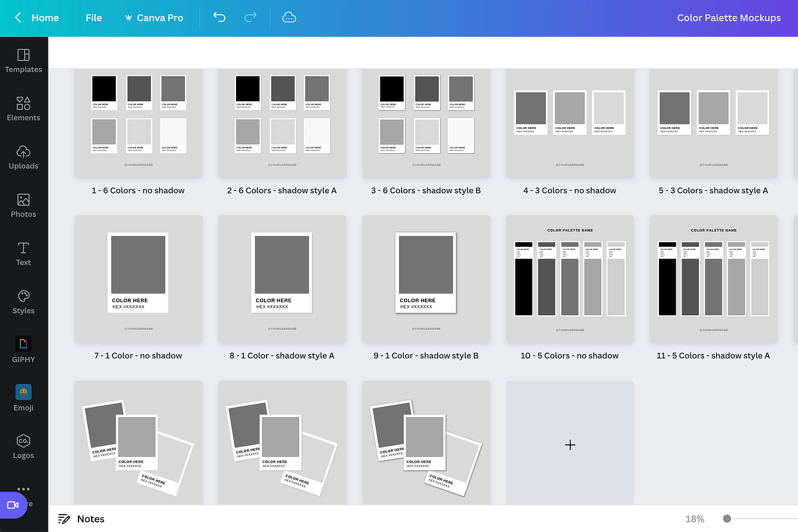Go back to Home

click(37, 18)
